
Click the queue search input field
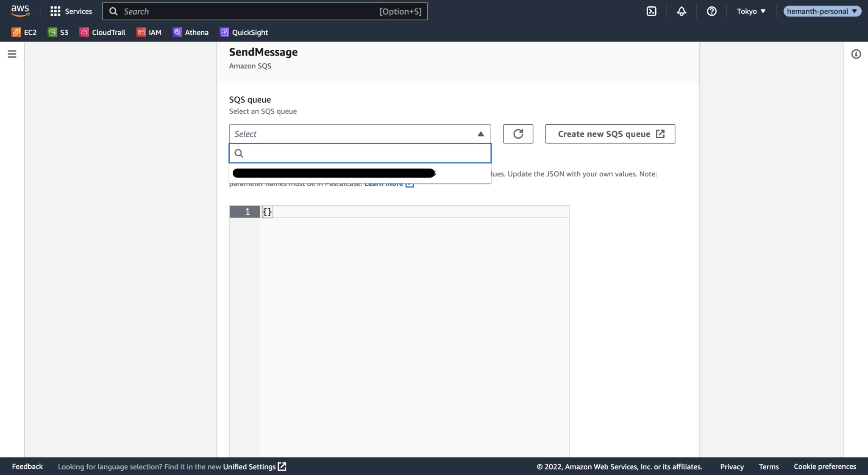tap(359, 153)
